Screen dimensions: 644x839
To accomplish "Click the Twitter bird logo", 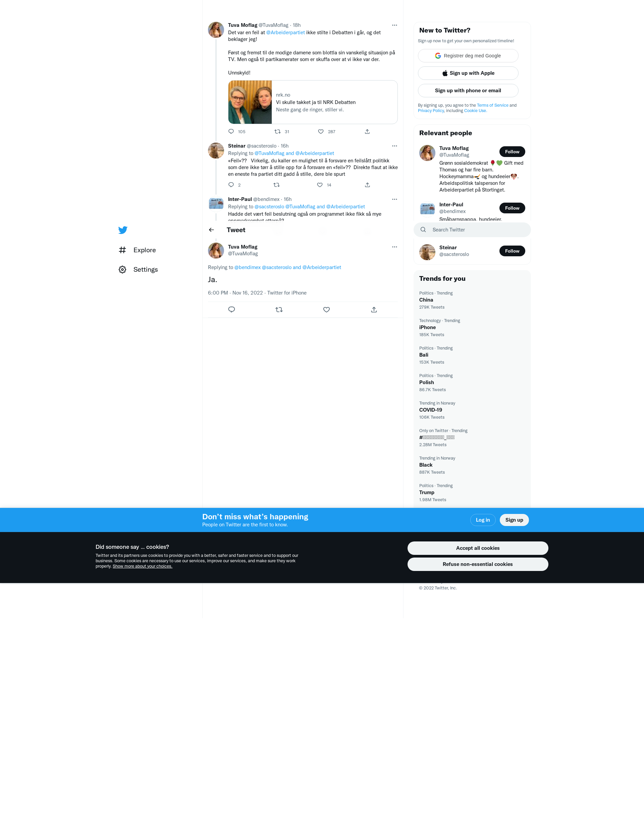I will pos(123,230).
